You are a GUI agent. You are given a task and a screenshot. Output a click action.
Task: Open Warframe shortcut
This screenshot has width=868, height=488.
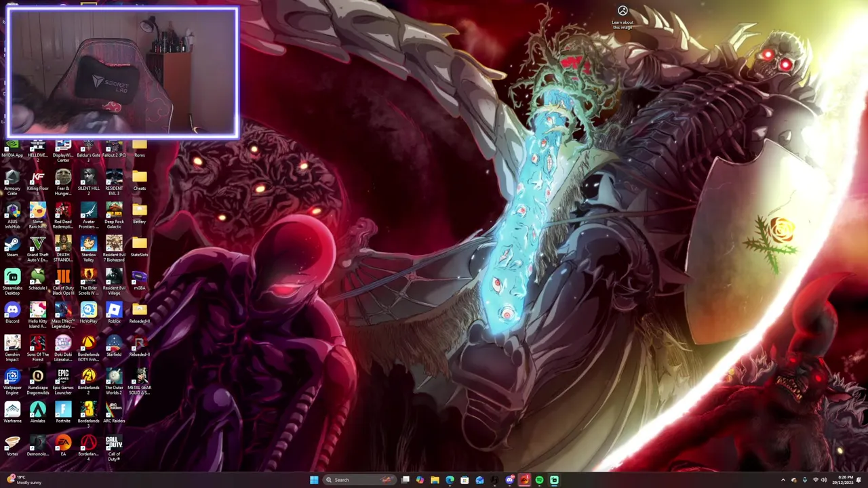[x=12, y=413]
